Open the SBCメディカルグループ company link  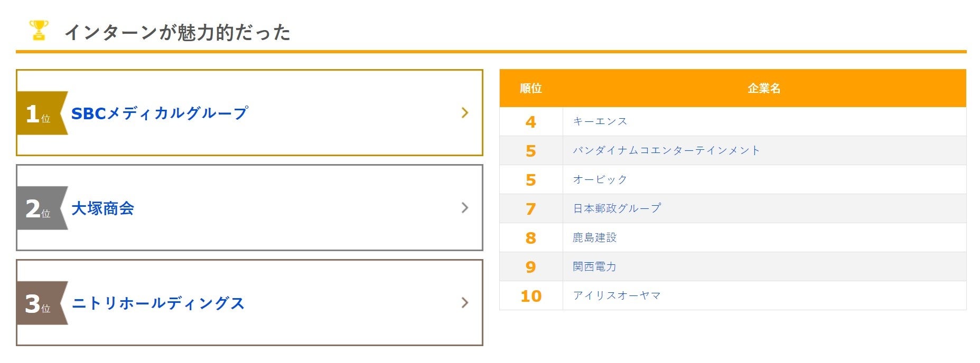[x=160, y=113]
